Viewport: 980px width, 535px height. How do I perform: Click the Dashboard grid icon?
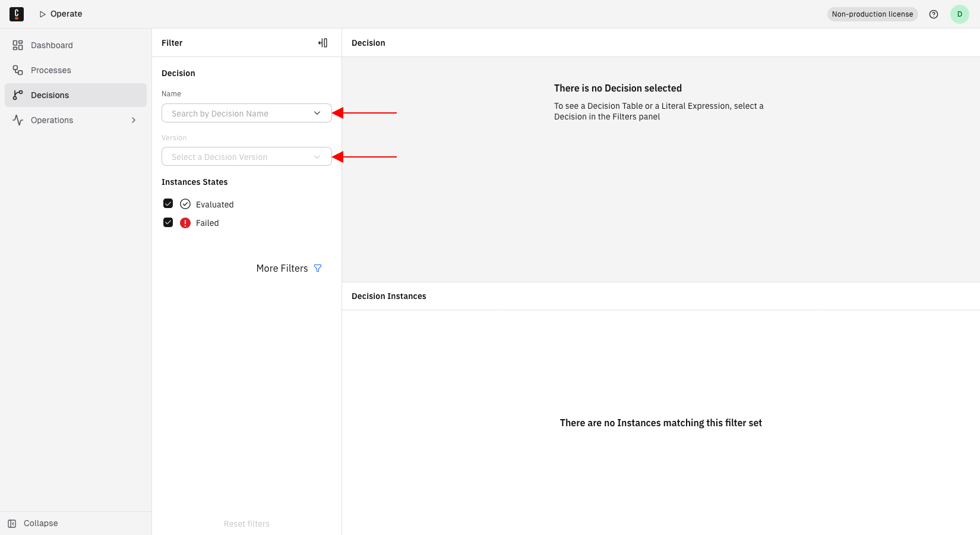(18, 45)
